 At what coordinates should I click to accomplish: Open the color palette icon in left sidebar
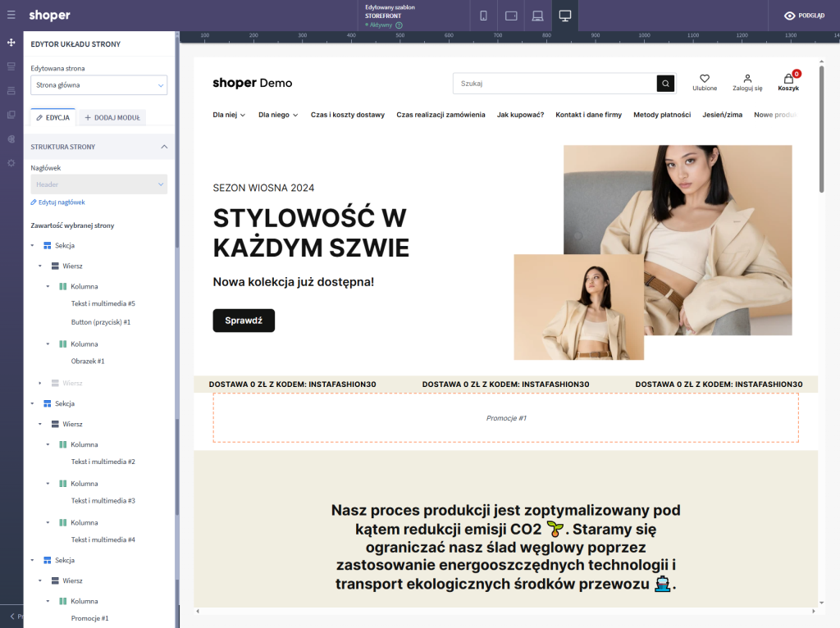click(11, 139)
